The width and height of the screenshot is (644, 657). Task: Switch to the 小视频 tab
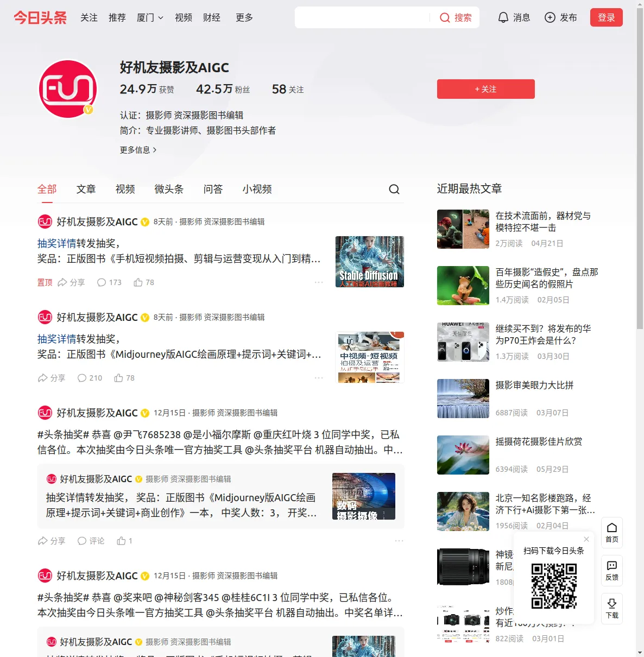[x=257, y=189]
